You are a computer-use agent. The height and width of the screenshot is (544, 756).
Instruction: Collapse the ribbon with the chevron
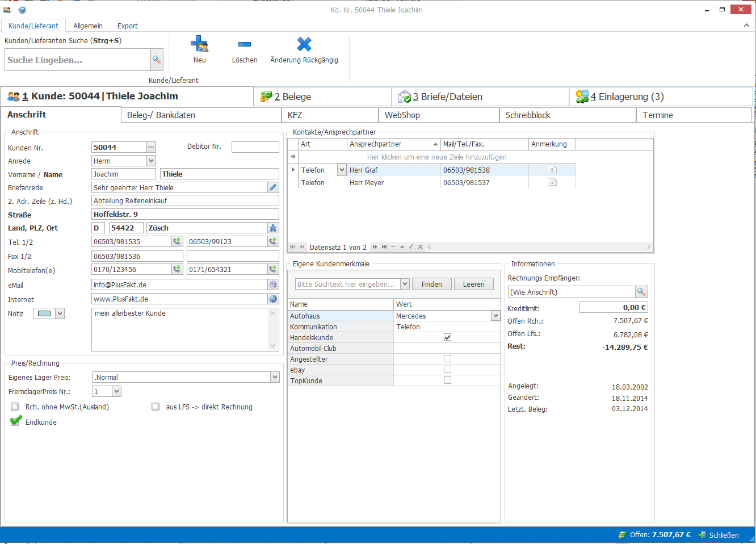(746, 26)
